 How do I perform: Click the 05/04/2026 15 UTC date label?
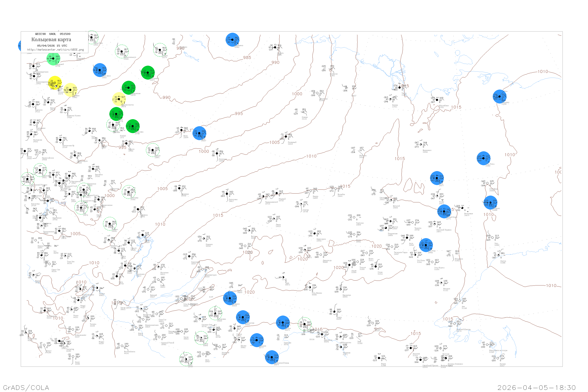pos(52,46)
